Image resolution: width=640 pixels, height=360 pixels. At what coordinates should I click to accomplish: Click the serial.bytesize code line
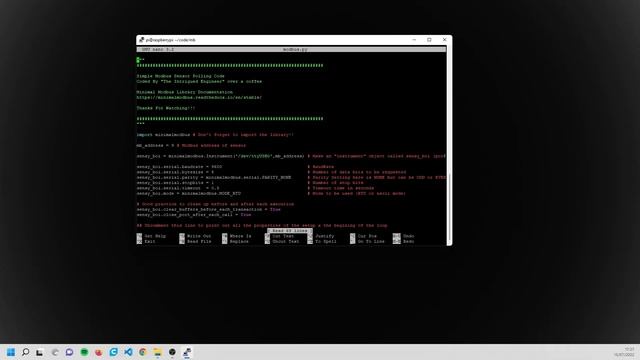coord(175,172)
